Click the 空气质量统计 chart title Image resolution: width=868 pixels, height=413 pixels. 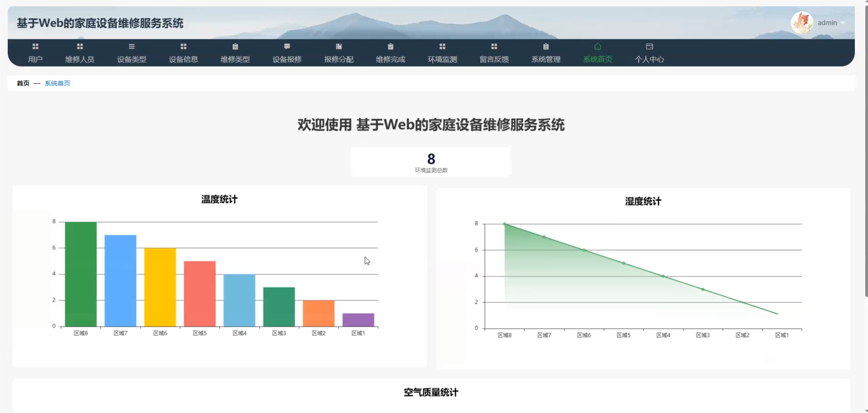point(431,393)
